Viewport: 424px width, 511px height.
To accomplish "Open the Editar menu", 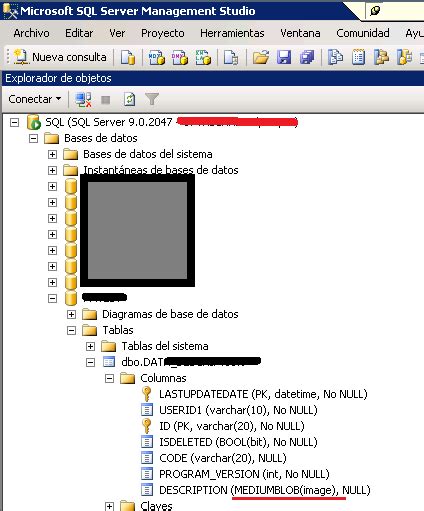I will click(x=79, y=33).
